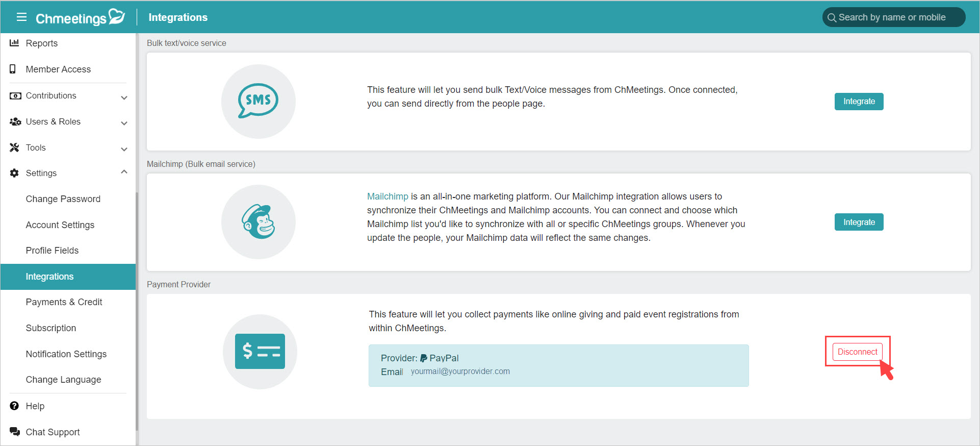Click the Chat Support bubbles icon
Screen dimensions: 980x446
pos(15,432)
